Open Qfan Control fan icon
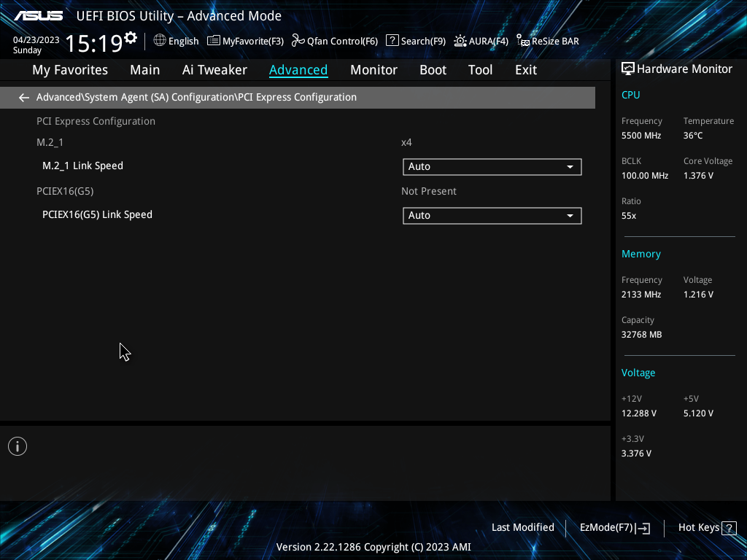The image size is (747, 560). click(x=298, y=41)
